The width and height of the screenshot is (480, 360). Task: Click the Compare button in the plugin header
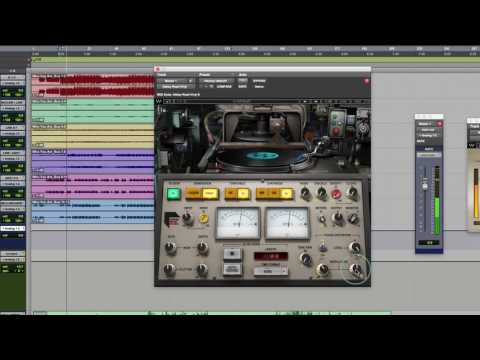pos(225,87)
